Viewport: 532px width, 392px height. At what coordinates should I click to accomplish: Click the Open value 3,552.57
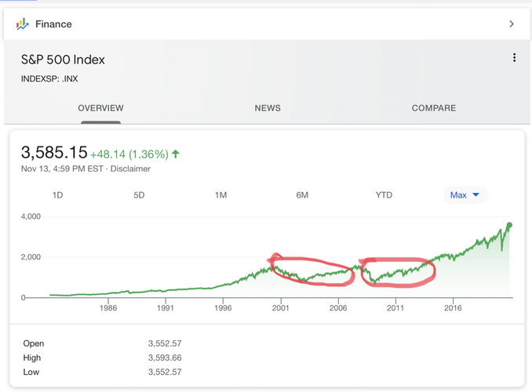(165, 343)
